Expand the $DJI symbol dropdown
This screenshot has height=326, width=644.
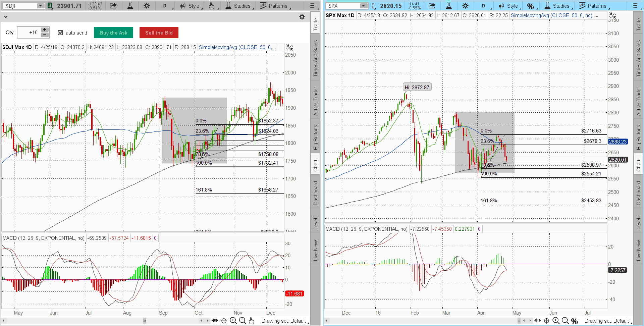click(40, 6)
